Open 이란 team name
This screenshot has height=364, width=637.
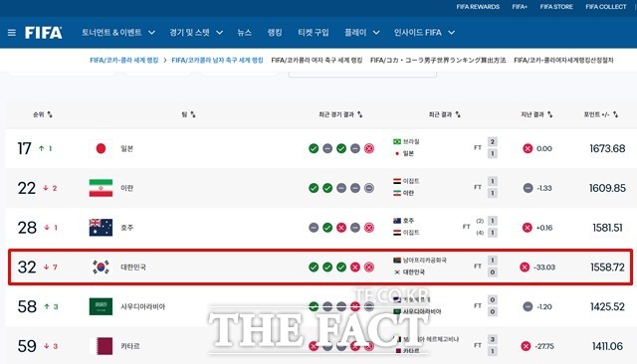126,188
